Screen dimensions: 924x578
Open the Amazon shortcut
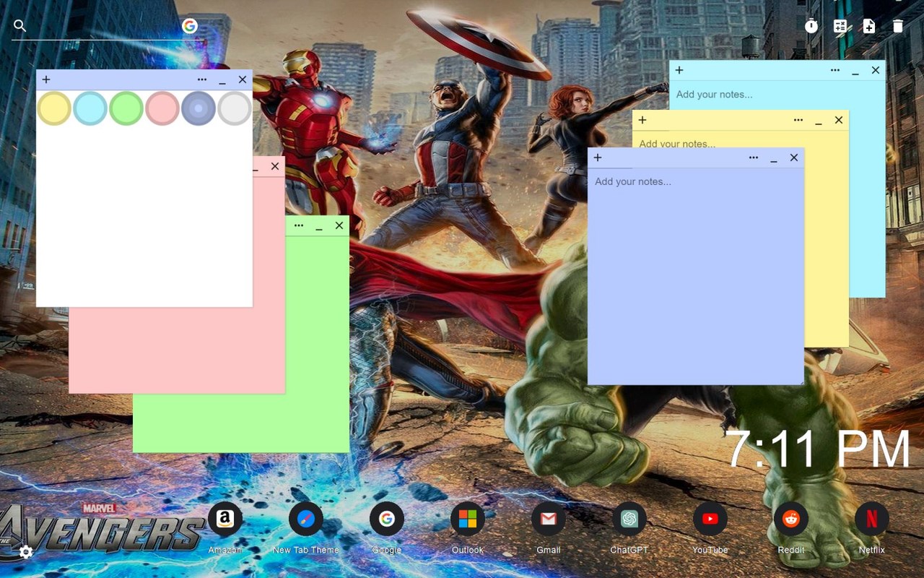point(225,519)
